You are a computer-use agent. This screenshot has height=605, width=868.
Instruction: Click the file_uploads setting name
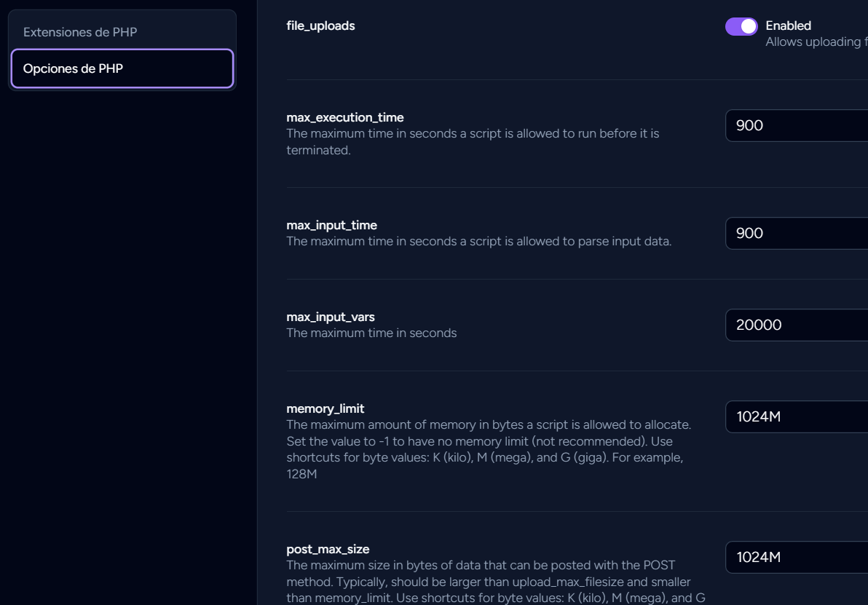coord(320,25)
